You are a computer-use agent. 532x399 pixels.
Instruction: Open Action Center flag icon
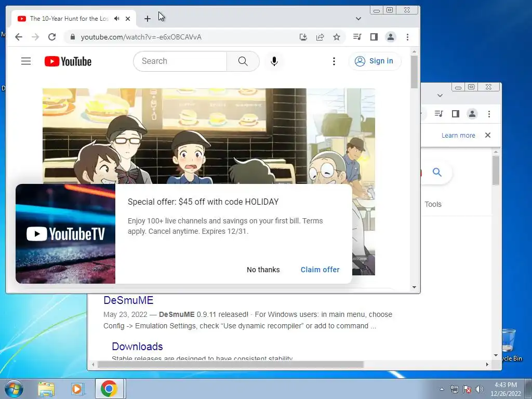tap(467, 389)
